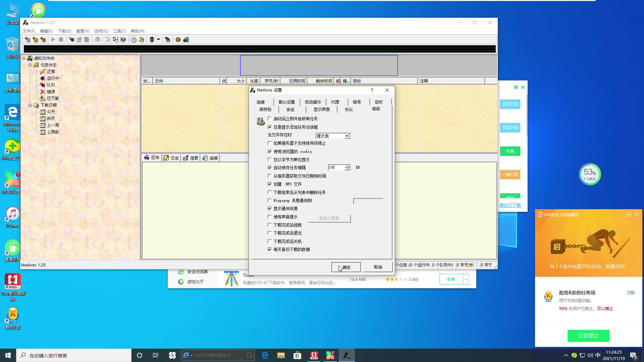Collapse the 任务状态 tree node
644x362 pixels.
point(30,65)
